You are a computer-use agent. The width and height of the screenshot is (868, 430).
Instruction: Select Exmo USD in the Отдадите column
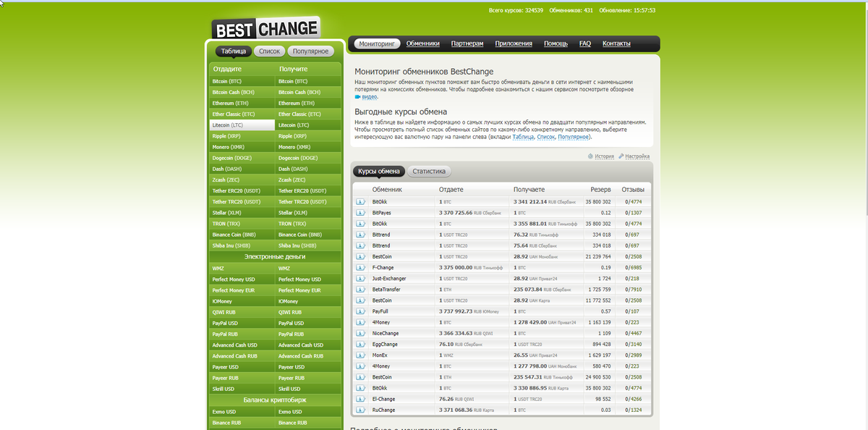[242, 412]
